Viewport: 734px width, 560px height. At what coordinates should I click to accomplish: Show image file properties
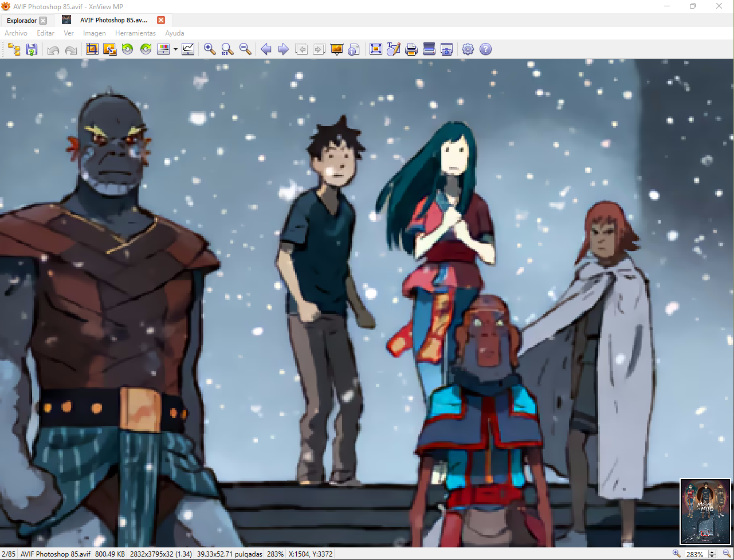(x=354, y=49)
